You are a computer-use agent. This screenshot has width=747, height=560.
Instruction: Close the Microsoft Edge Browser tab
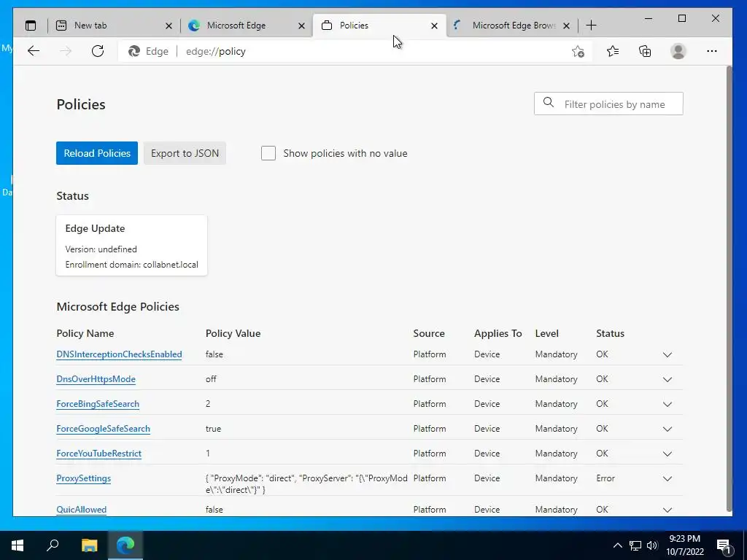pyautogui.click(x=566, y=26)
